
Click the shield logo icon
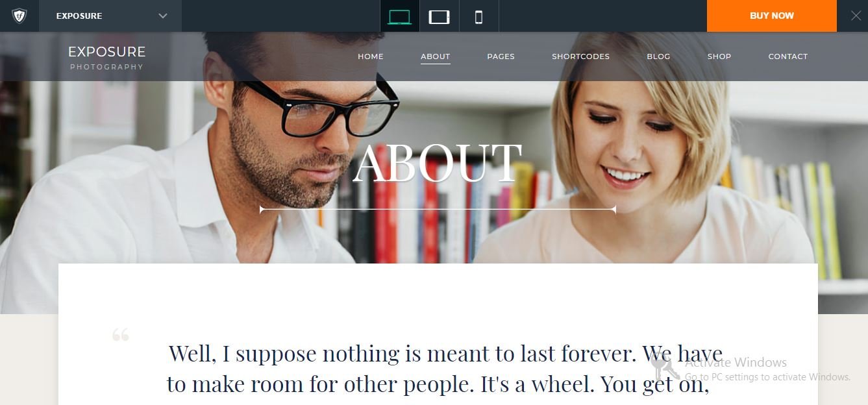pyautogui.click(x=19, y=16)
